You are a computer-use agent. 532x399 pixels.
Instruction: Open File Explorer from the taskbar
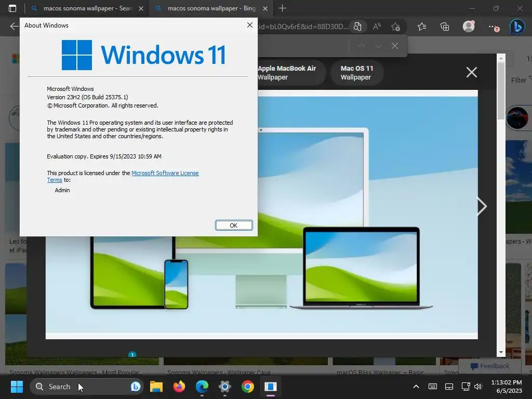pos(156,387)
